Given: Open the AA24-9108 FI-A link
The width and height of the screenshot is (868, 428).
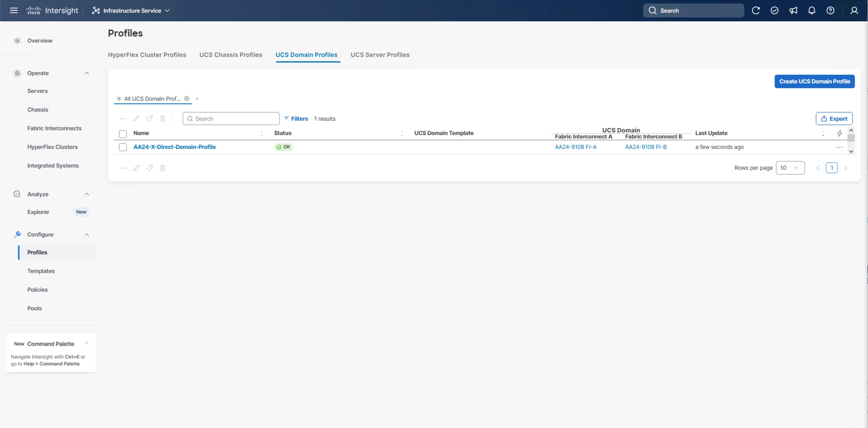Looking at the screenshot, I should [576, 147].
